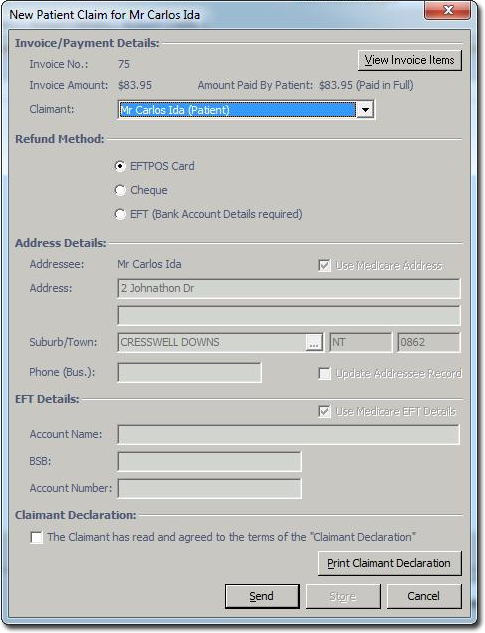Select the BSB input box
Screen dimensions: 485x633
[x=209, y=461]
